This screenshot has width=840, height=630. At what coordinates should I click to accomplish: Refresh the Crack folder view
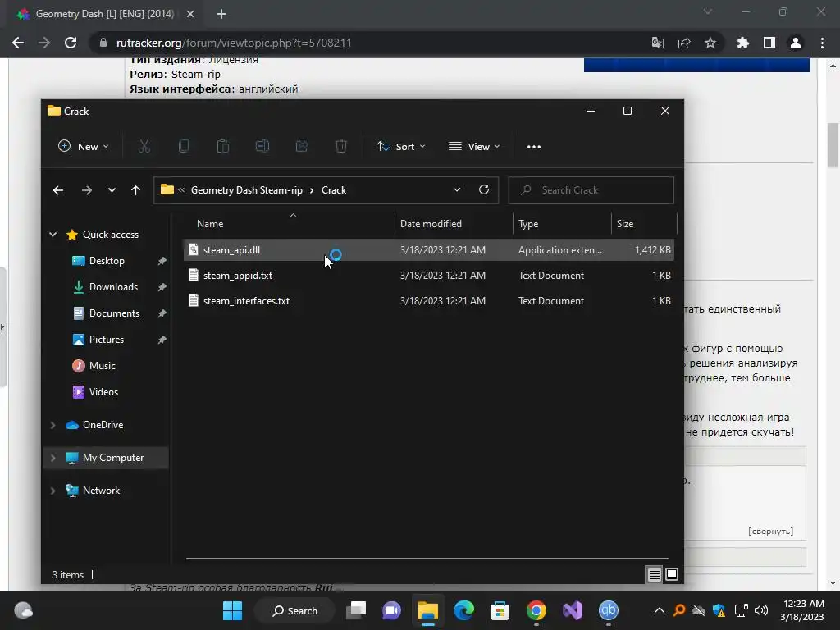tap(484, 190)
